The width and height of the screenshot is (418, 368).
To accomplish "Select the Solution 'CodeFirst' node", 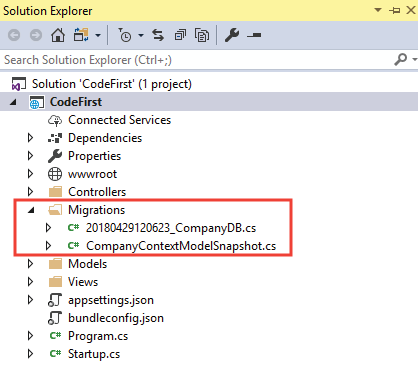I will 112,84.
